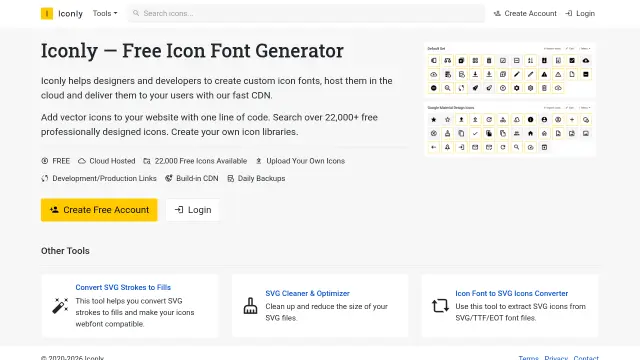Open Convert SVG Strokes to Fills tool
640x360 pixels.
(x=123, y=287)
